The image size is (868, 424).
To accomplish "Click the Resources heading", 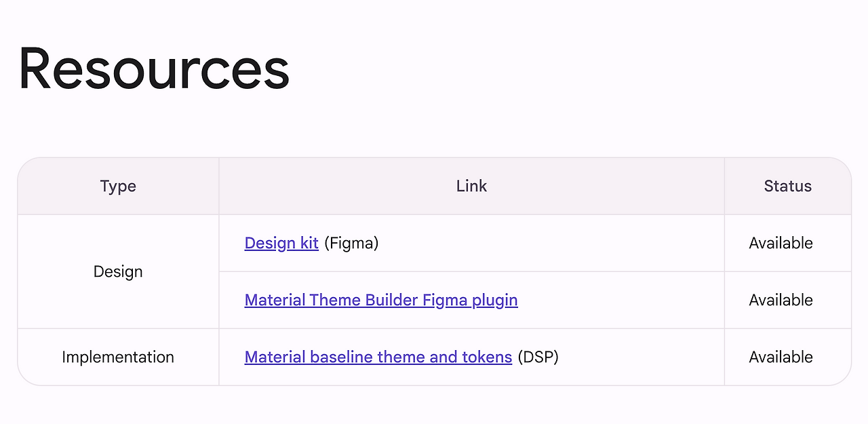I will pos(154,69).
